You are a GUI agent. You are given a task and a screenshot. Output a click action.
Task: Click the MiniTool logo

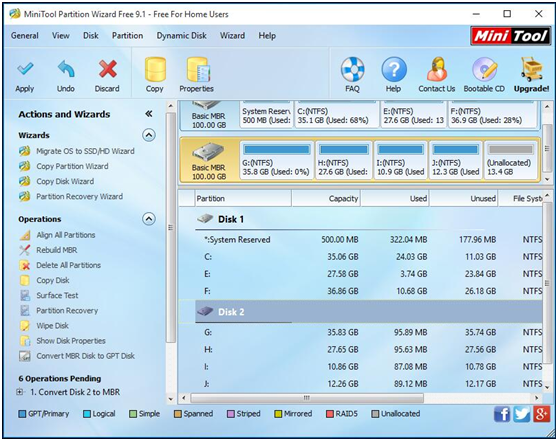pyautogui.click(x=511, y=36)
